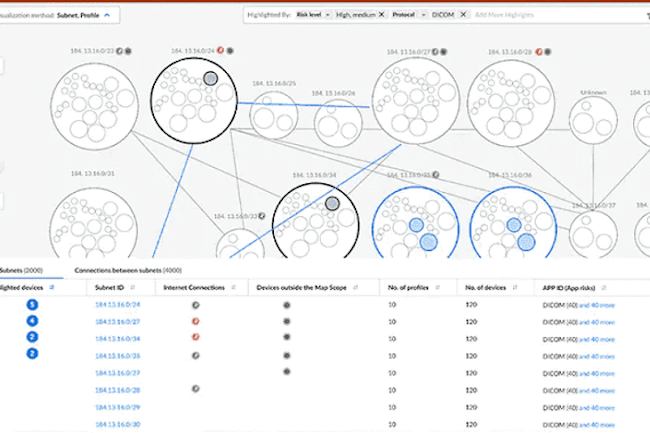Screen dimensions: 650x433
Task: Sort by Devices outside the Map Scope icon
Action: [x=357, y=287]
